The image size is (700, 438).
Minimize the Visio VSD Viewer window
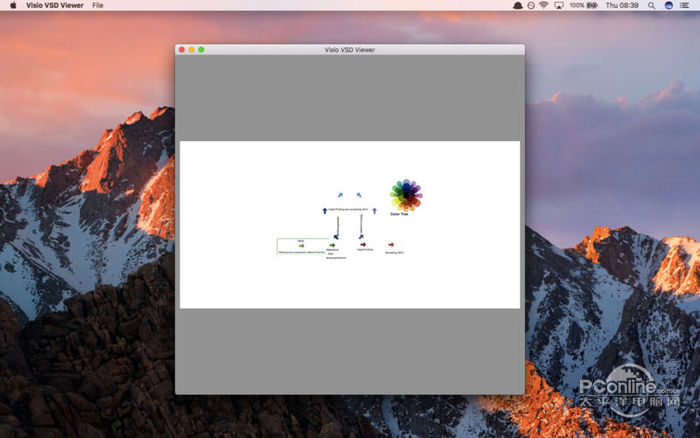pos(192,50)
